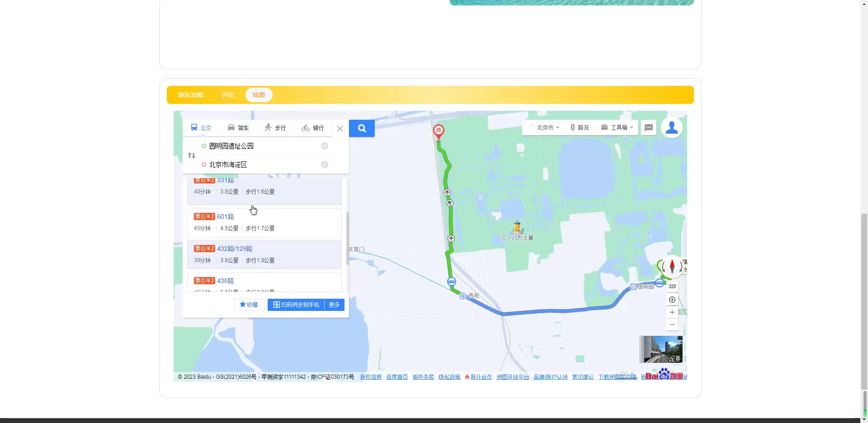
Task: Click the route list scrollbar
Action: coord(347,238)
